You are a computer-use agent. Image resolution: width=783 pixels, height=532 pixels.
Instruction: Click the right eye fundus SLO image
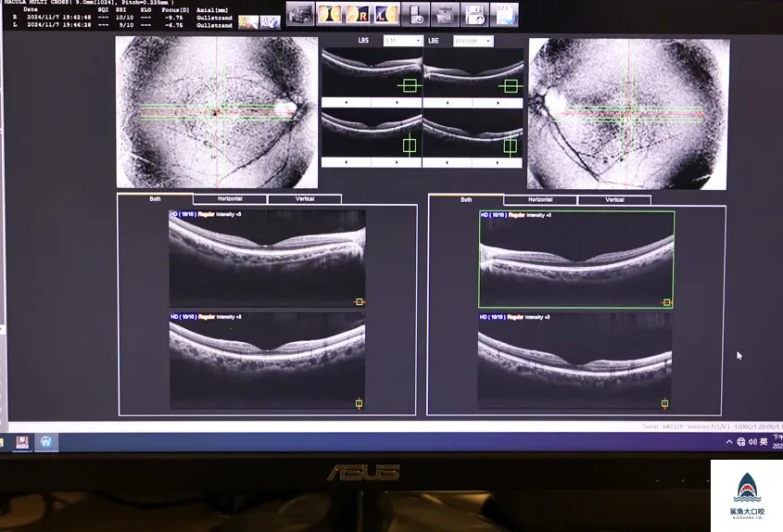coord(217,112)
